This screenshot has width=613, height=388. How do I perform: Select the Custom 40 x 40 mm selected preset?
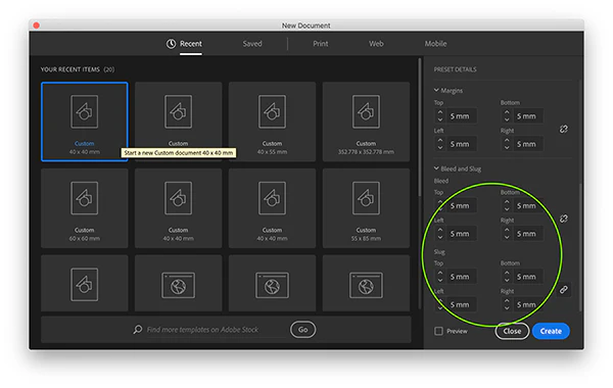point(84,122)
